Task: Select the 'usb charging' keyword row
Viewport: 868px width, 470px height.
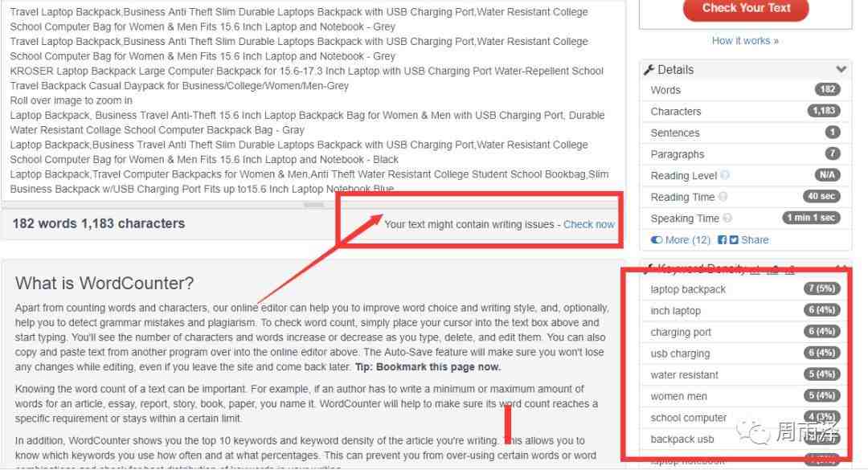Action: pyautogui.click(x=745, y=354)
